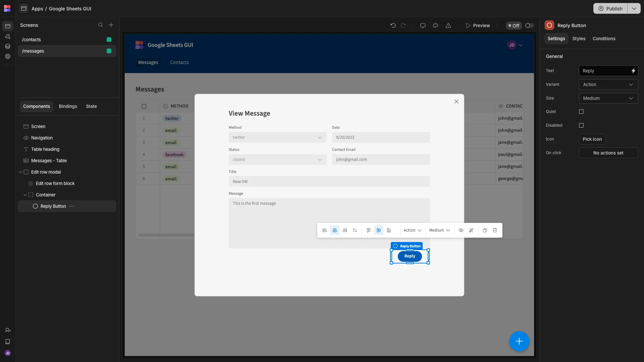Click the /contacts screen green status indicator
Image resolution: width=644 pixels, height=362 pixels.
pos(109,40)
